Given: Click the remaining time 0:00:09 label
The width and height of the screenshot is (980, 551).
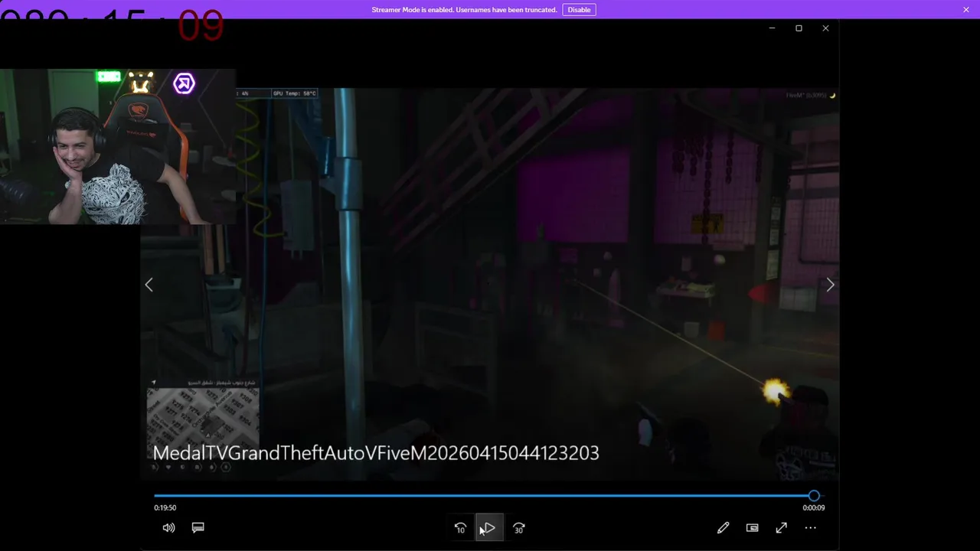Looking at the screenshot, I should (x=813, y=507).
